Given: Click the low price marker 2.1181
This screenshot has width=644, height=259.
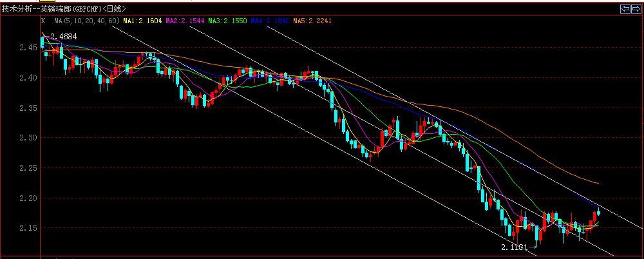Looking at the screenshot, I should (x=514, y=247).
